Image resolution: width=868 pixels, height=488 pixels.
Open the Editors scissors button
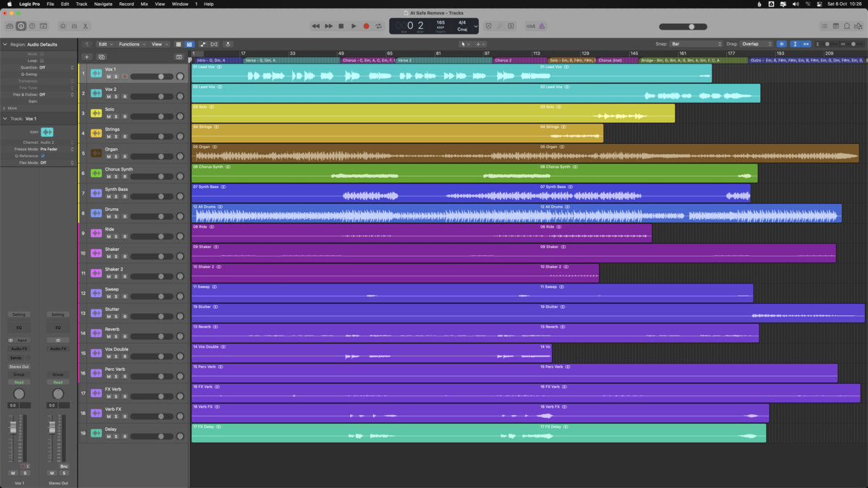point(85,26)
